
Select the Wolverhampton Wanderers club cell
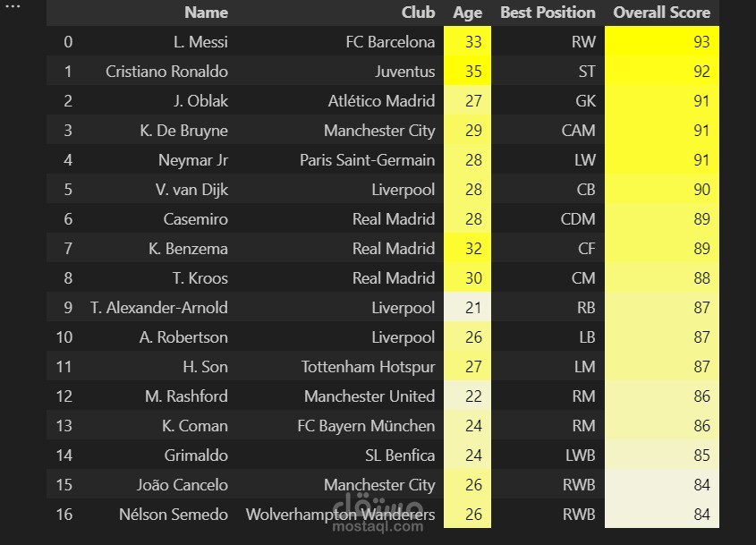pos(340,515)
